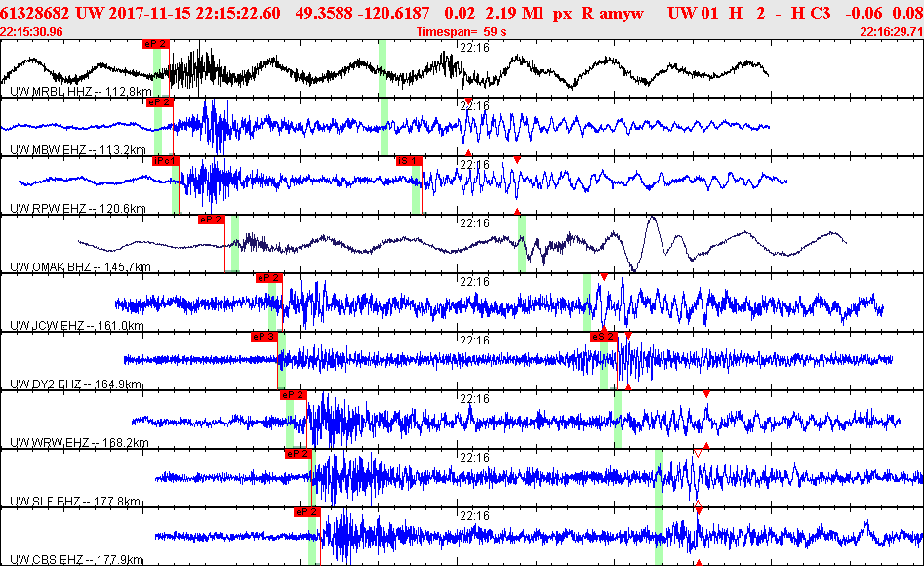
Task: Click the iPc1 pick flag on RPW trace
Action: pos(166,161)
